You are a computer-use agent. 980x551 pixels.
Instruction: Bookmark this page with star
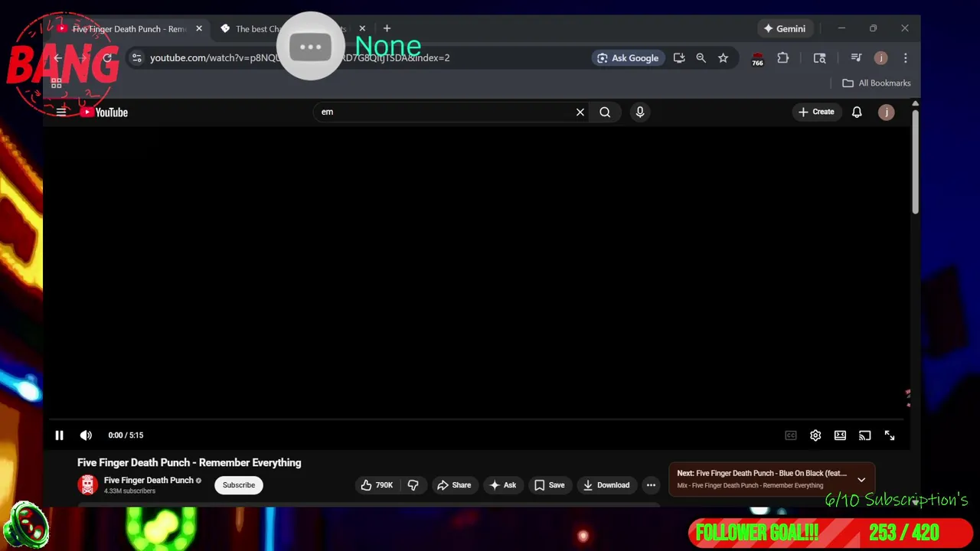tap(723, 58)
